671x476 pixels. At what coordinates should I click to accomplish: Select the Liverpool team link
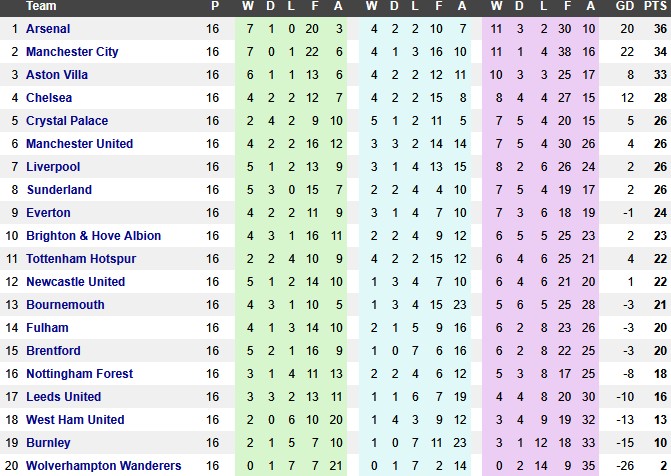coord(53,166)
